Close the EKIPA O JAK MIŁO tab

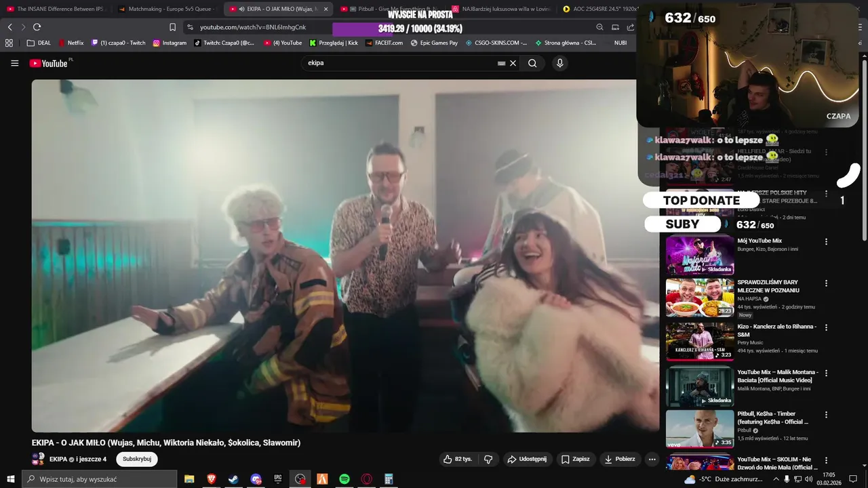tap(325, 9)
